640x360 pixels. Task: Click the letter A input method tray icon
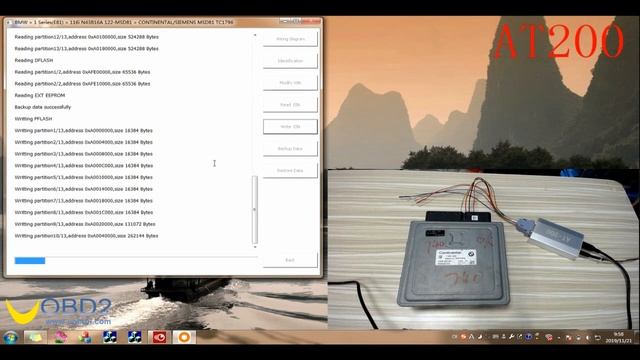(471, 337)
